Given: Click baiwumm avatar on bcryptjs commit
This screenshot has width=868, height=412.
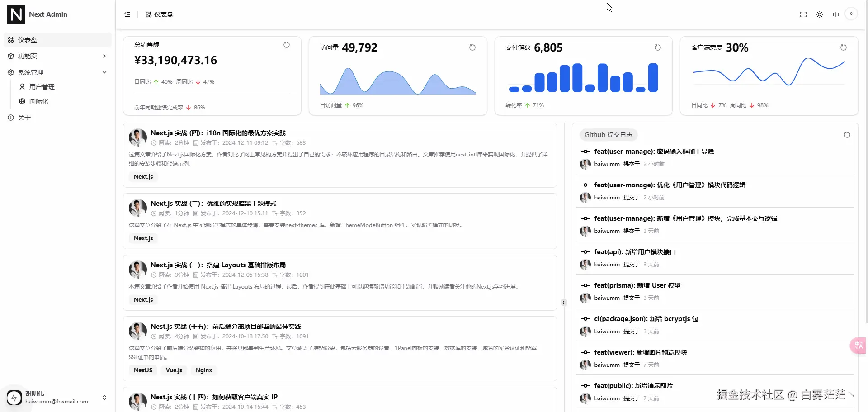Looking at the screenshot, I should click(x=585, y=331).
